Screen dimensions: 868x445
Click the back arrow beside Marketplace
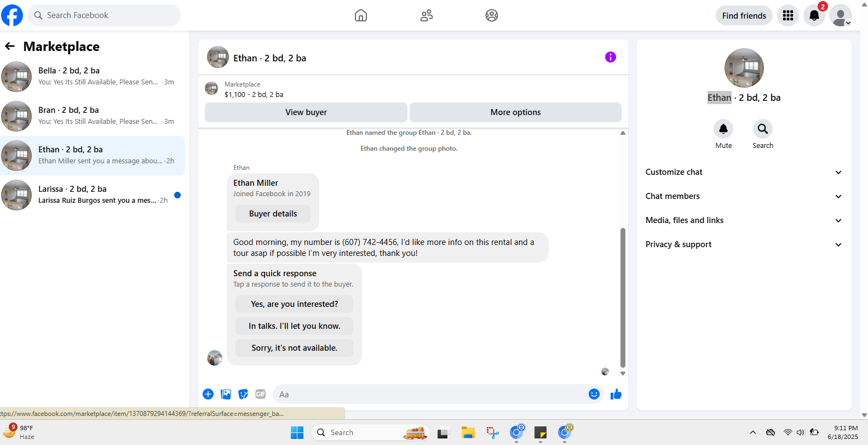click(10, 46)
